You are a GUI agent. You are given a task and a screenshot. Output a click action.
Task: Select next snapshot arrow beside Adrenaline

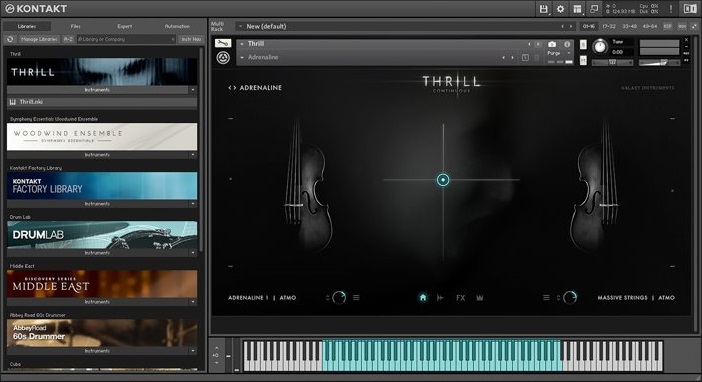pyautogui.click(x=513, y=58)
